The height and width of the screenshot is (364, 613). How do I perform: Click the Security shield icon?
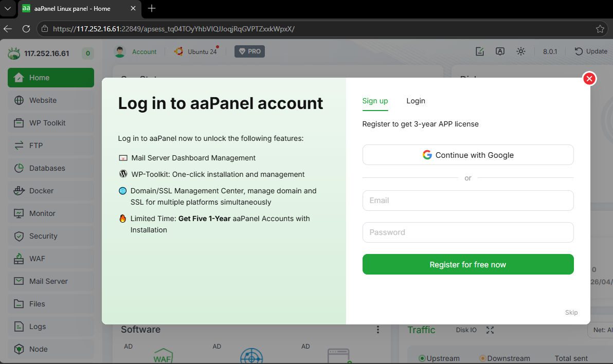click(x=19, y=236)
